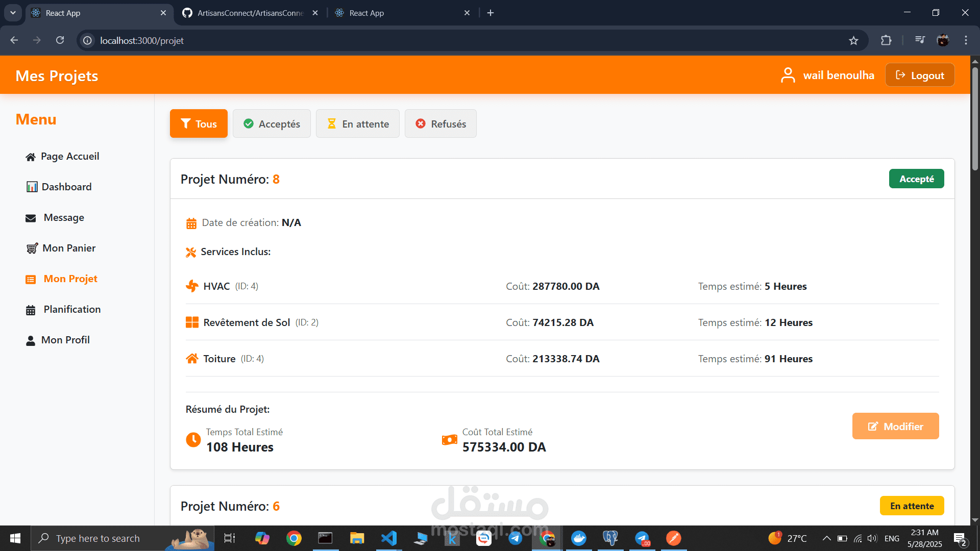Open Dashboard via its chart icon
The width and height of the screenshot is (980, 551).
point(32,187)
